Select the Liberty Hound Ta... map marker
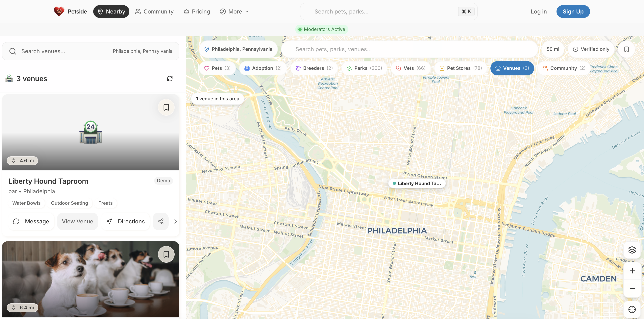Screen dimensions: 644x319 (417, 183)
